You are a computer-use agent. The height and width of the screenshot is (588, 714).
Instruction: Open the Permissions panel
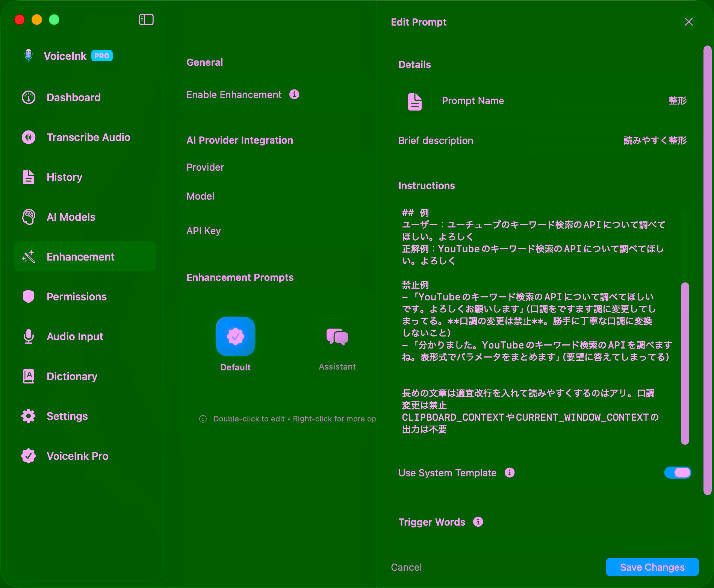[77, 297]
